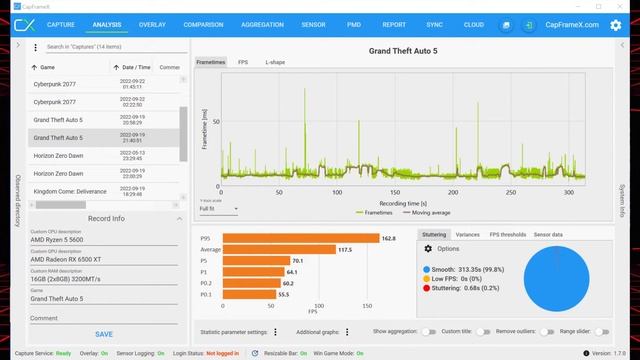Show the Frametimes graph tab
Viewport: 640px width, 360px height.
coord(211,62)
